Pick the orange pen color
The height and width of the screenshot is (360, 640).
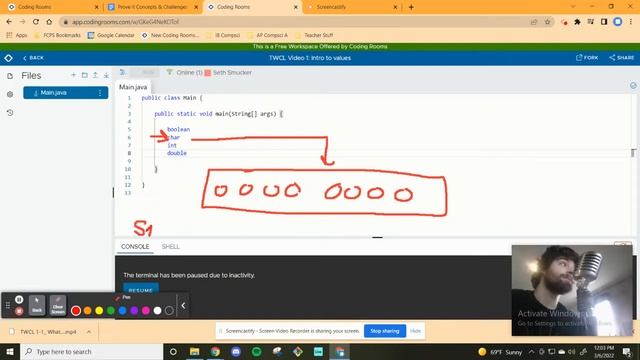point(87,311)
